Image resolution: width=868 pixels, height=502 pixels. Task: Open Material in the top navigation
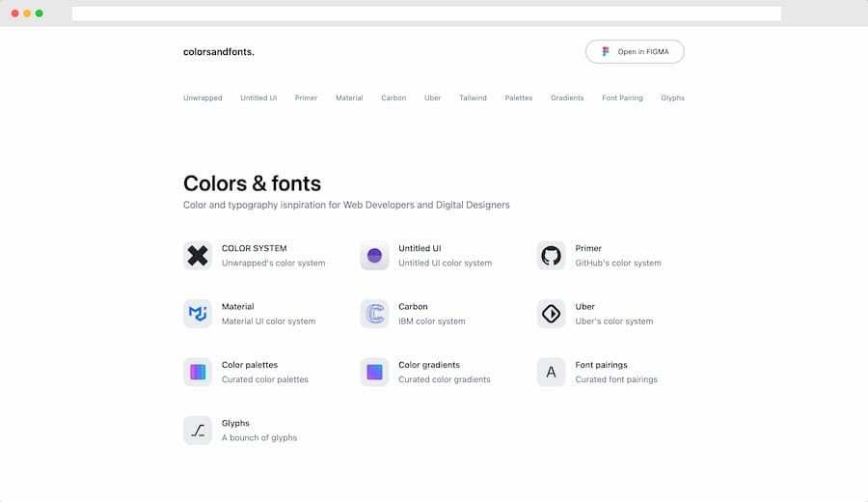click(349, 98)
